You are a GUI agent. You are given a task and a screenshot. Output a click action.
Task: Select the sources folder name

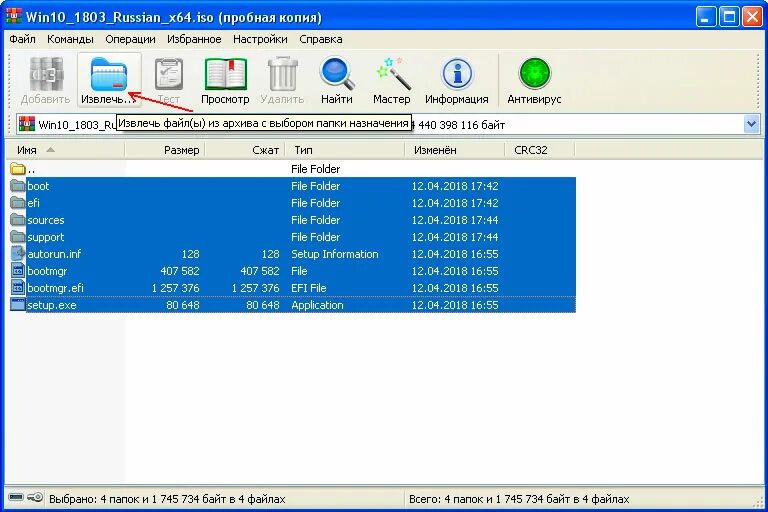[x=46, y=220]
